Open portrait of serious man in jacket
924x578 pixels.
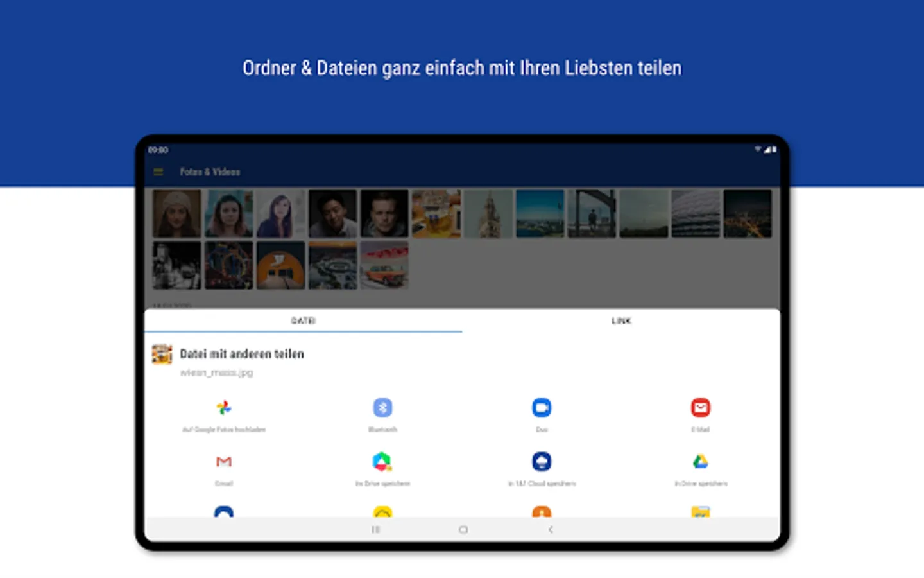(384, 213)
